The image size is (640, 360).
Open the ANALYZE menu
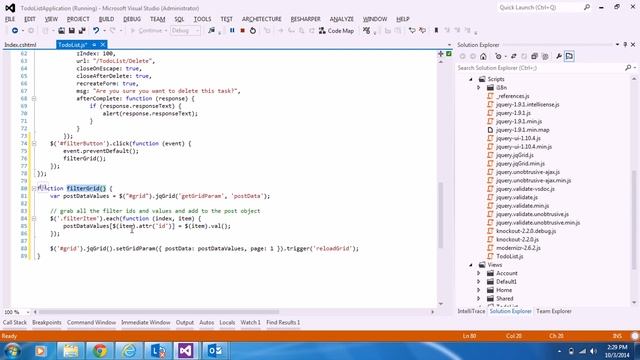tap(342, 19)
